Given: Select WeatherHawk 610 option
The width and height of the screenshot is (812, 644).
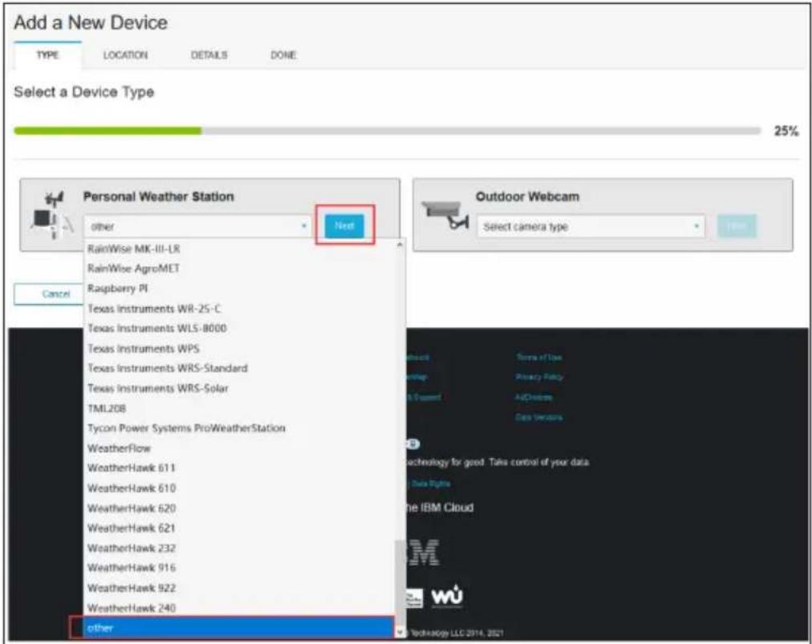Looking at the screenshot, I should [x=240, y=488].
